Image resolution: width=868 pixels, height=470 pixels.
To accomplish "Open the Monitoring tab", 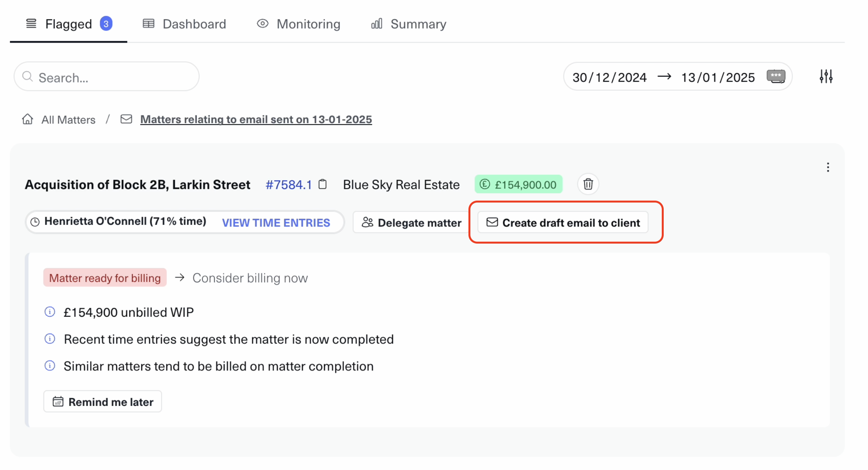I will tap(299, 24).
